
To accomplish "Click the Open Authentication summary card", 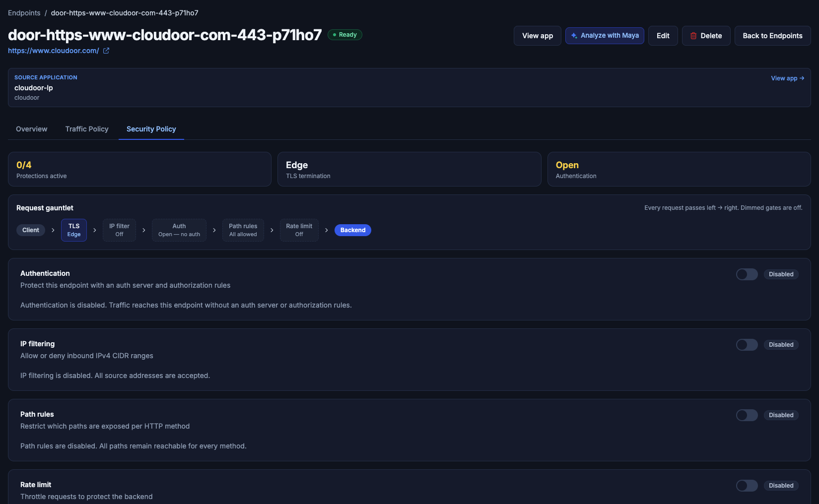I will click(x=679, y=169).
